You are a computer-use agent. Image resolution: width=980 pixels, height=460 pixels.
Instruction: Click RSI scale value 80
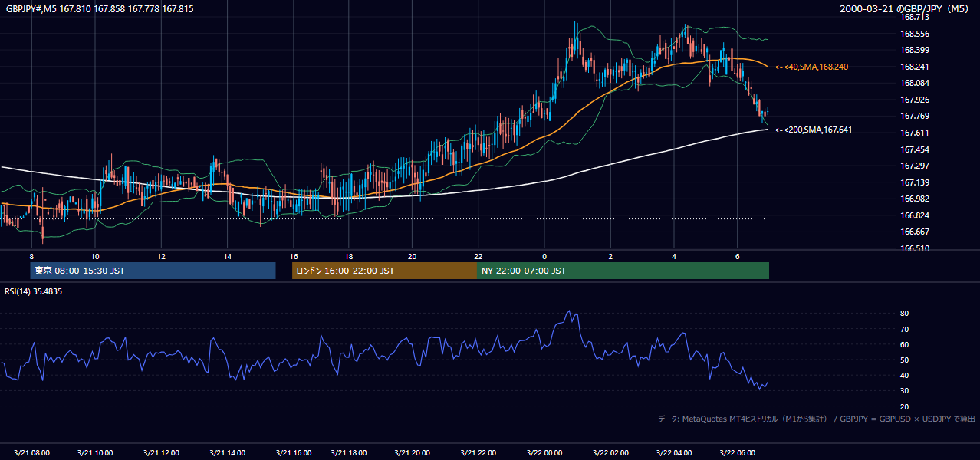coord(905,314)
